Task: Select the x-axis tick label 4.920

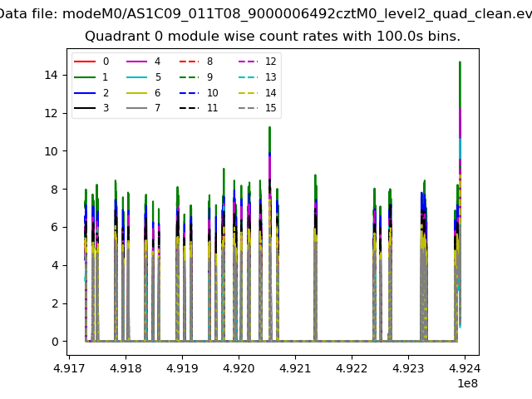Action: (x=239, y=367)
